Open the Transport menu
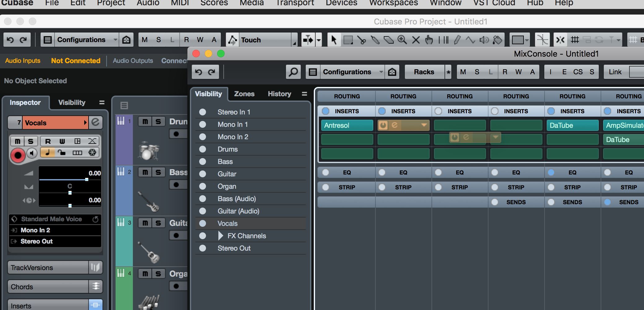Screen dimensions: 644x310 pyautogui.click(x=295, y=3)
